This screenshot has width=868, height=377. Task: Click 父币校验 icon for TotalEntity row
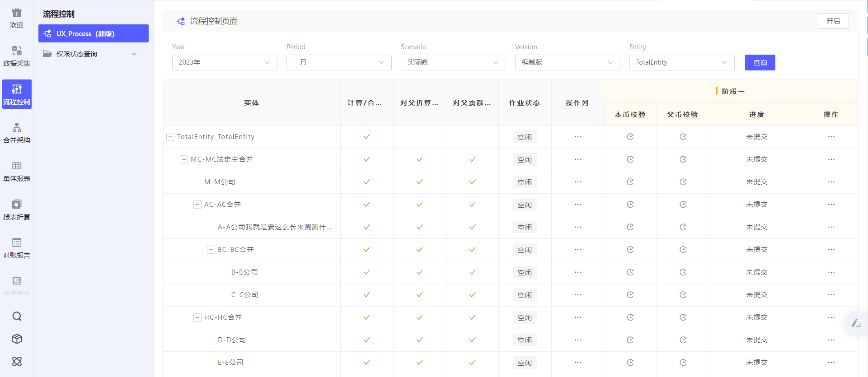pos(683,137)
